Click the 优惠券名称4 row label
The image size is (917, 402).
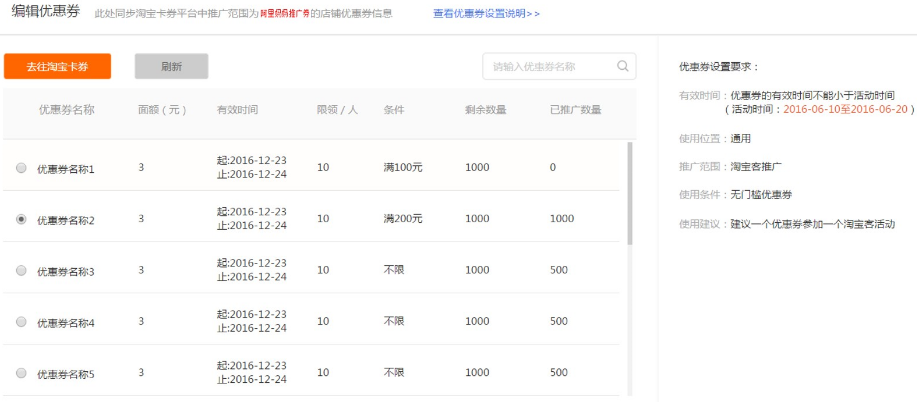[66, 322]
